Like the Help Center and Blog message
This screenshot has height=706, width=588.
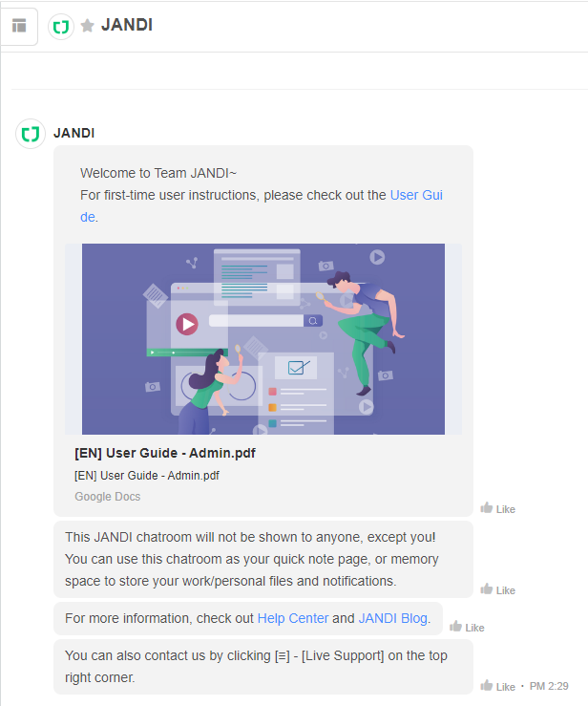point(467,628)
